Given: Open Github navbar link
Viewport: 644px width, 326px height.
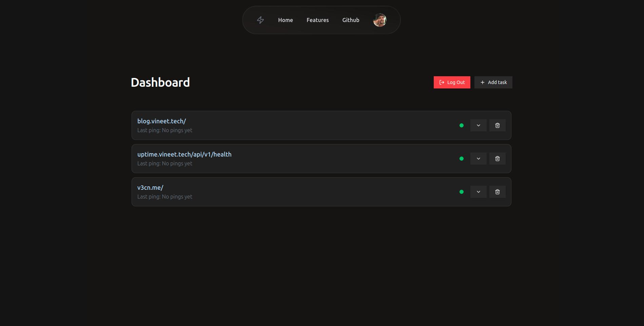Looking at the screenshot, I should point(351,20).
